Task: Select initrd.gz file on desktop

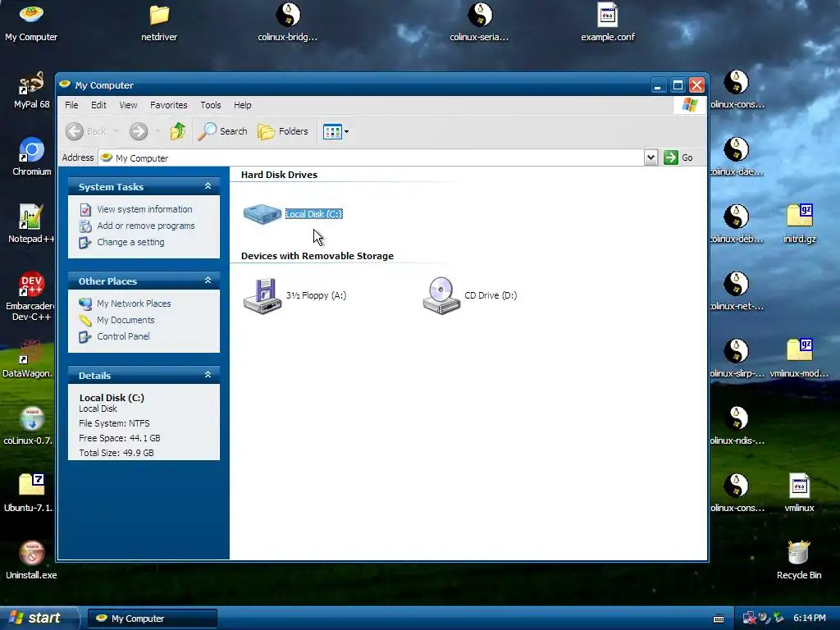Action: coord(799,224)
